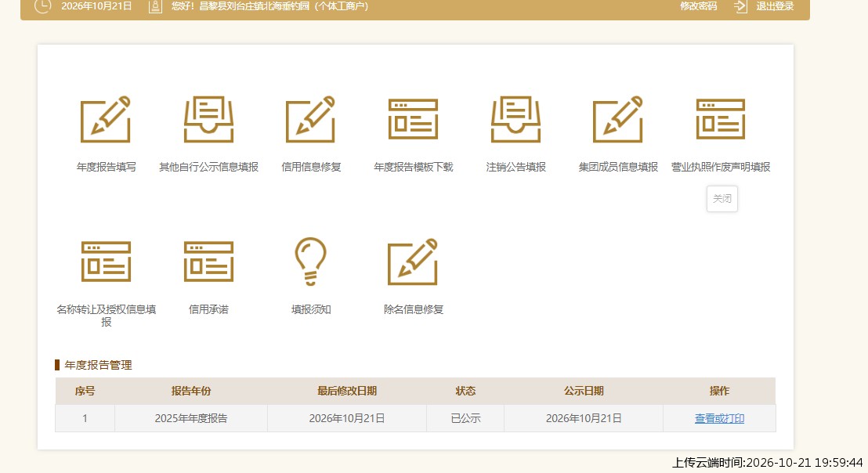Click the 修改密码 link
Viewport: 868px width, 473px height.
[699, 6]
